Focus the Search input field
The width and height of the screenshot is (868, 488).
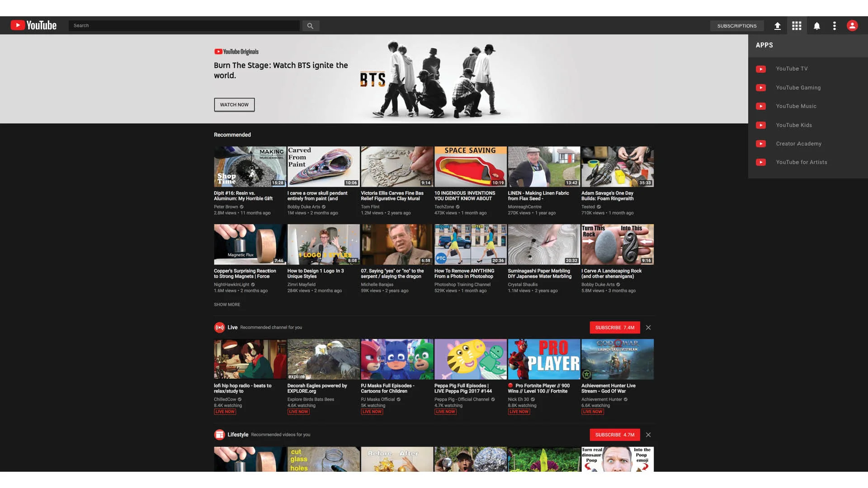[184, 26]
